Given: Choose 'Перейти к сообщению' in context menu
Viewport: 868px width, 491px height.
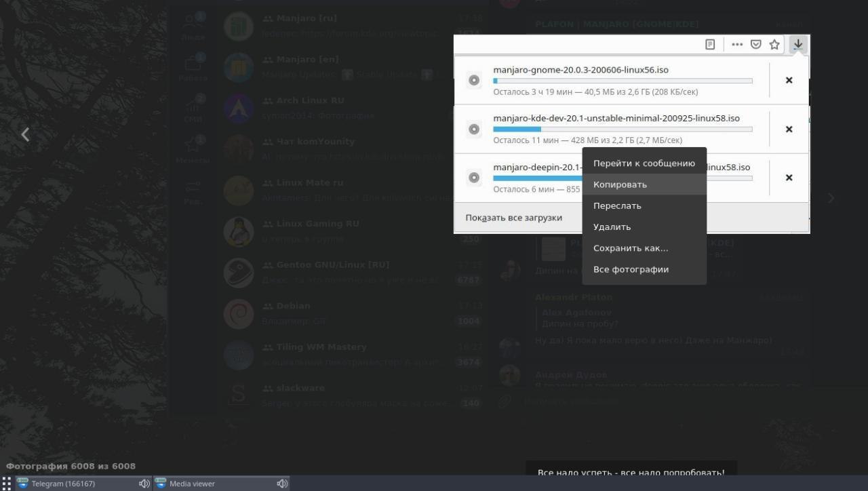Looking at the screenshot, I should pos(644,163).
